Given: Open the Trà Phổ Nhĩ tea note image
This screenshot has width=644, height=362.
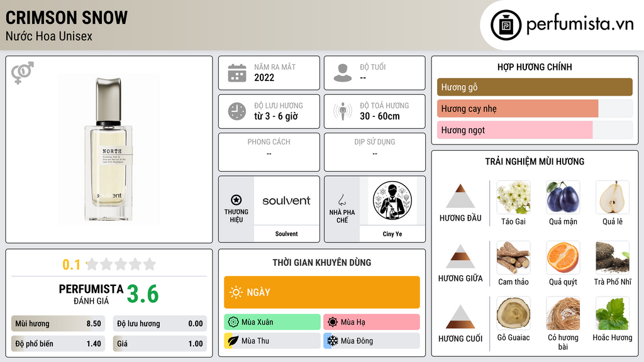Looking at the screenshot, I should tap(613, 258).
